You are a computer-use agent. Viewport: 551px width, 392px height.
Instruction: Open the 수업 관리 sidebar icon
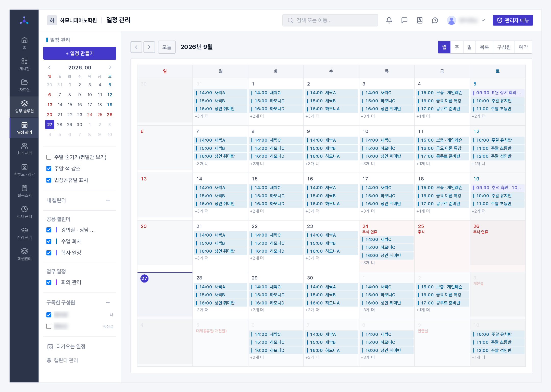click(24, 233)
